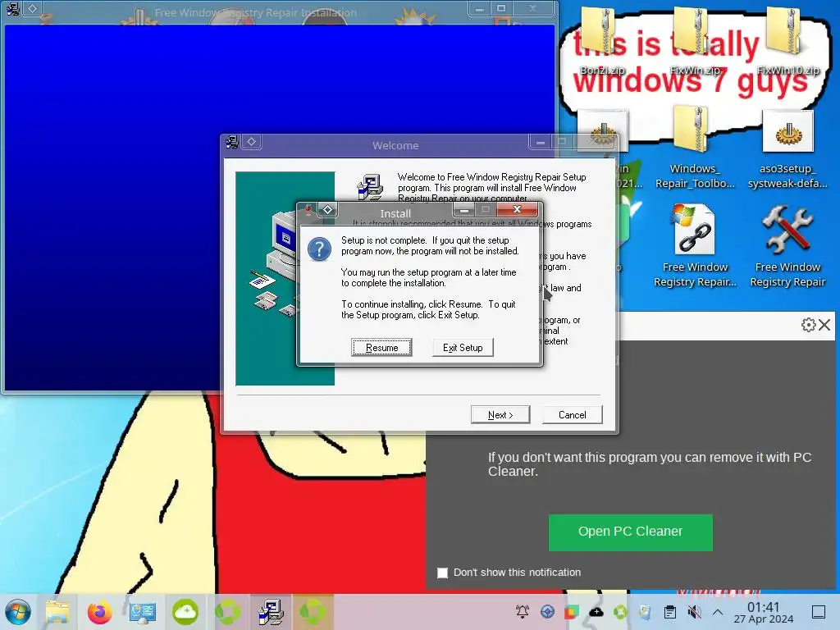Open the PC Cleaner notification settings gear

[808, 325]
